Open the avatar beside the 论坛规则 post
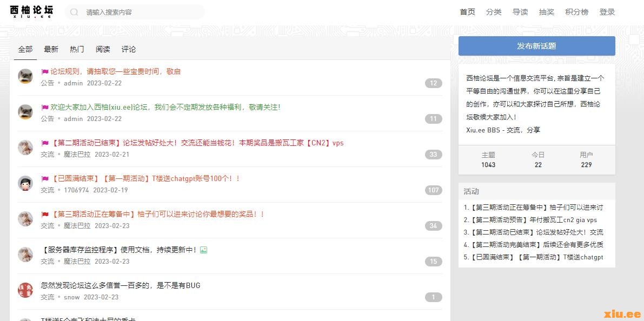 pos(25,76)
